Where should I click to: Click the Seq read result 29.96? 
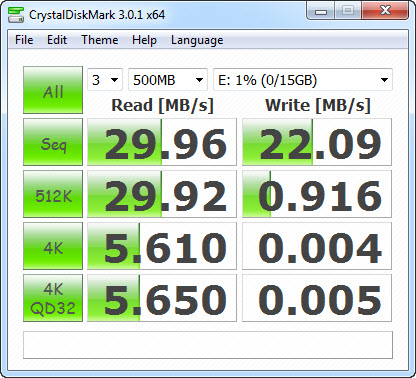[162, 142]
